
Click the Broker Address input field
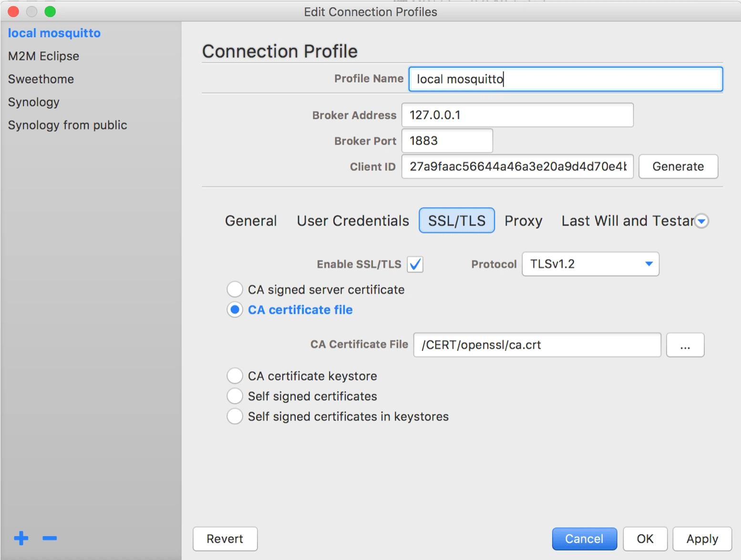tap(517, 115)
